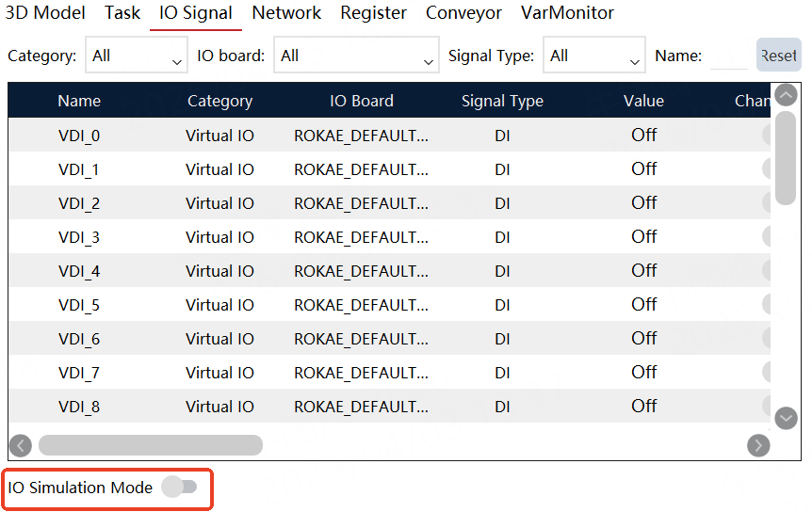Image resolution: width=812 pixels, height=512 pixels.
Task: Focus the Name filter input field
Action: click(728, 56)
